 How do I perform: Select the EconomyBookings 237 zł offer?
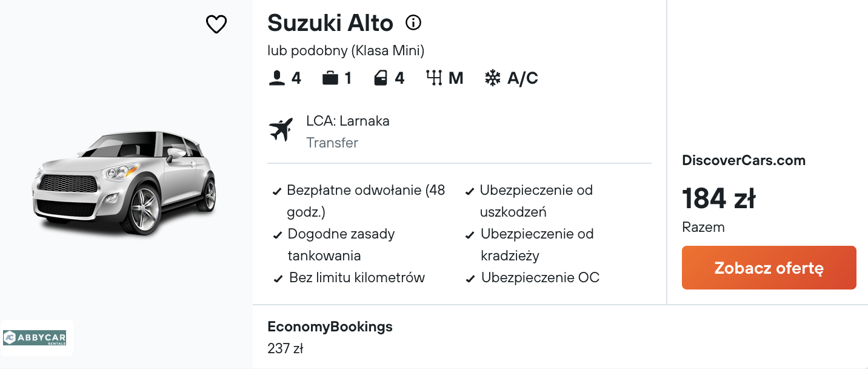330,337
